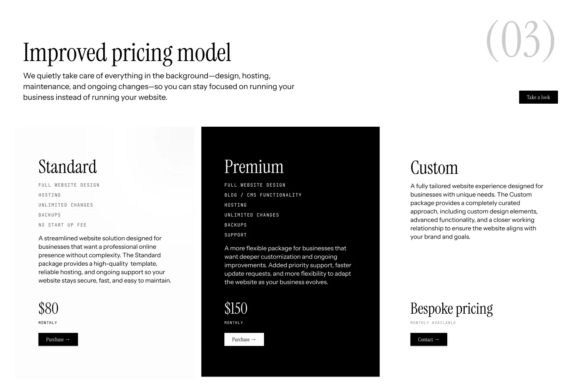Click the Support feature in Premium
581x392 pixels.
[x=236, y=235]
